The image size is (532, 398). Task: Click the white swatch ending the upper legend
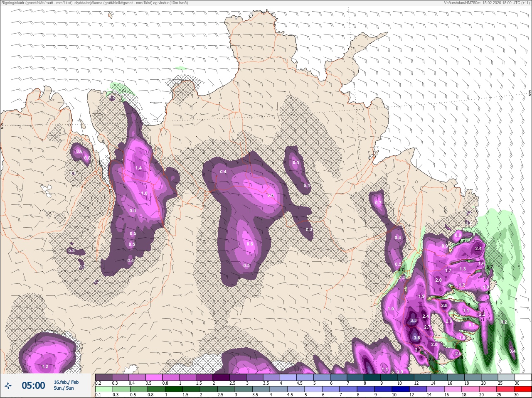(x=523, y=377)
